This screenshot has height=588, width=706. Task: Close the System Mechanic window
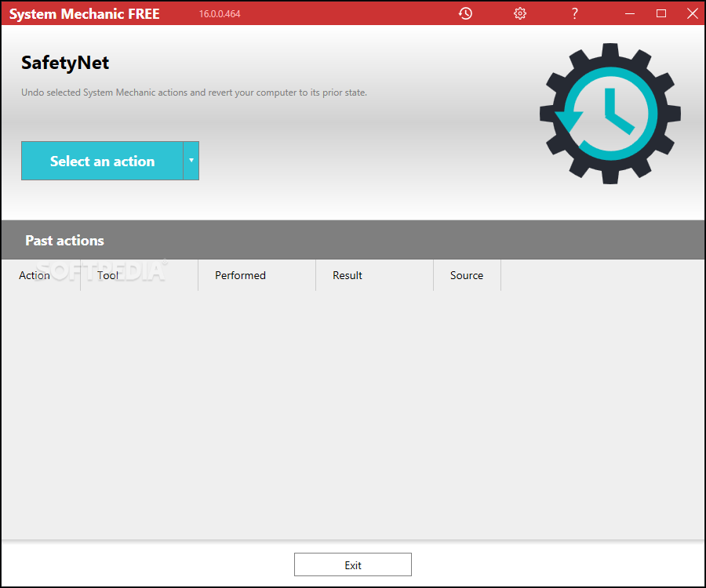coord(693,13)
